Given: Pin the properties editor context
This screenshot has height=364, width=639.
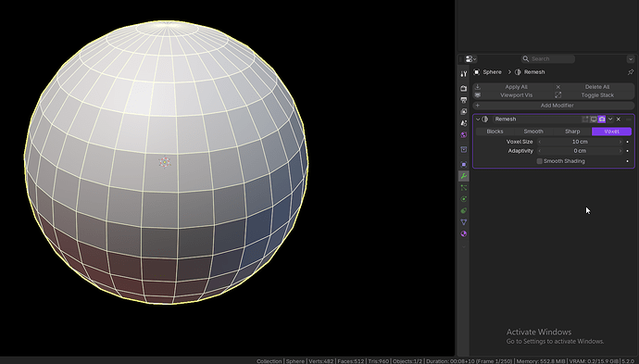Looking at the screenshot, I should [631, 72].
